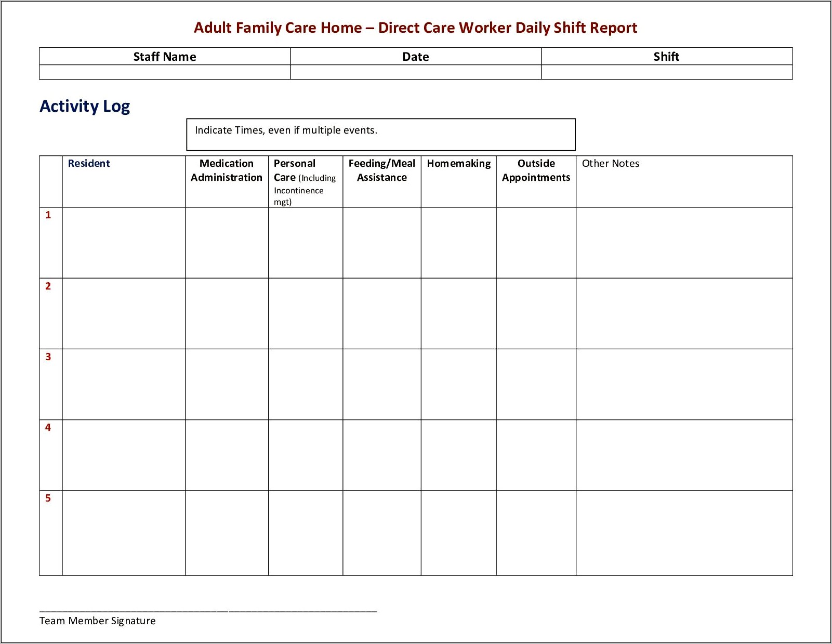Click row number 5

(48, 498)
